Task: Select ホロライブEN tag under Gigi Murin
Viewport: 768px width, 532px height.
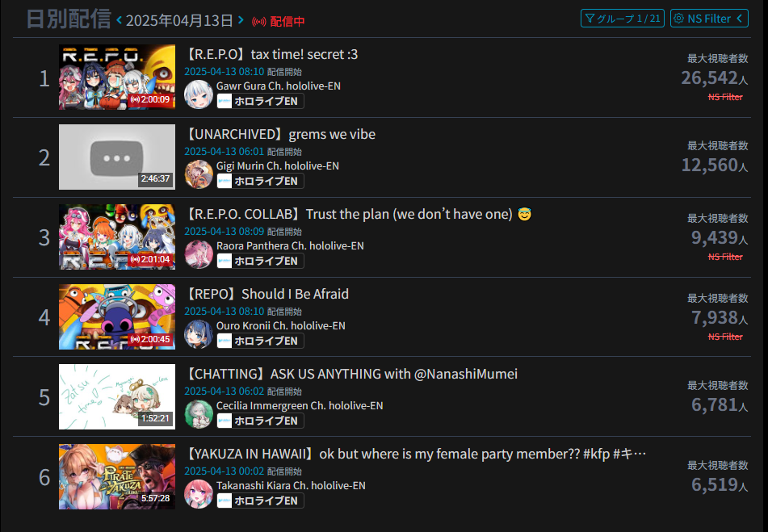Action: coord(261,181)
